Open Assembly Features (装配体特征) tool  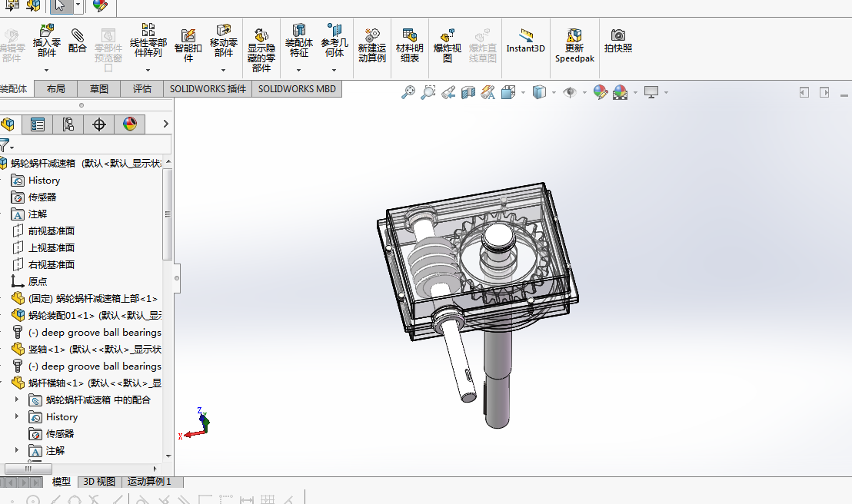pyautogui.click(x=299, y=41)
